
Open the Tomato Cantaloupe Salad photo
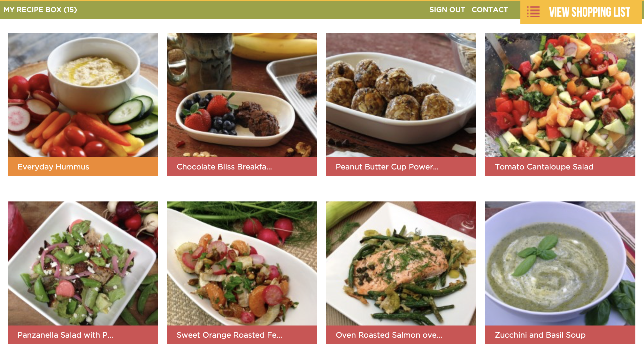tap(560, 95)
